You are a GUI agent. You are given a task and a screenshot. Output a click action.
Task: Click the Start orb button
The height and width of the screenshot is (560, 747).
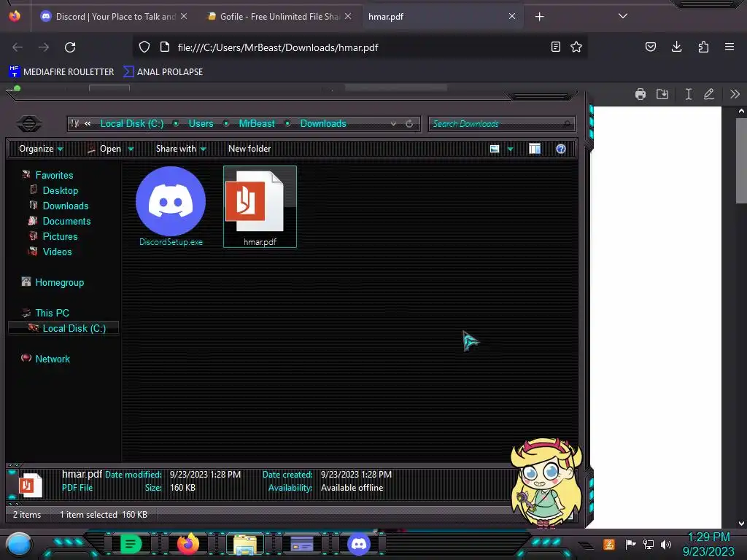tap(19, 545)
